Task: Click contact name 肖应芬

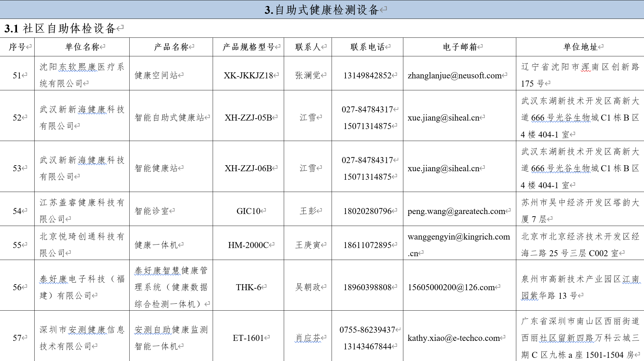Action: coord(308,338)
